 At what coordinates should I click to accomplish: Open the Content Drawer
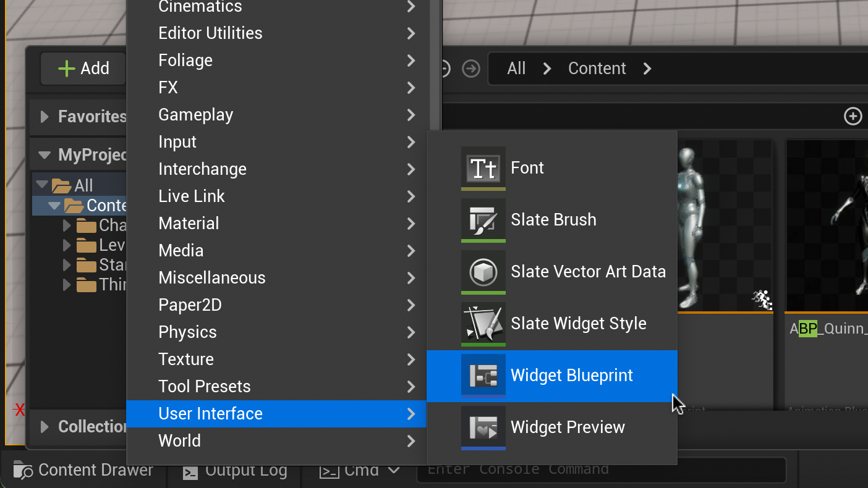coord(83,470)
